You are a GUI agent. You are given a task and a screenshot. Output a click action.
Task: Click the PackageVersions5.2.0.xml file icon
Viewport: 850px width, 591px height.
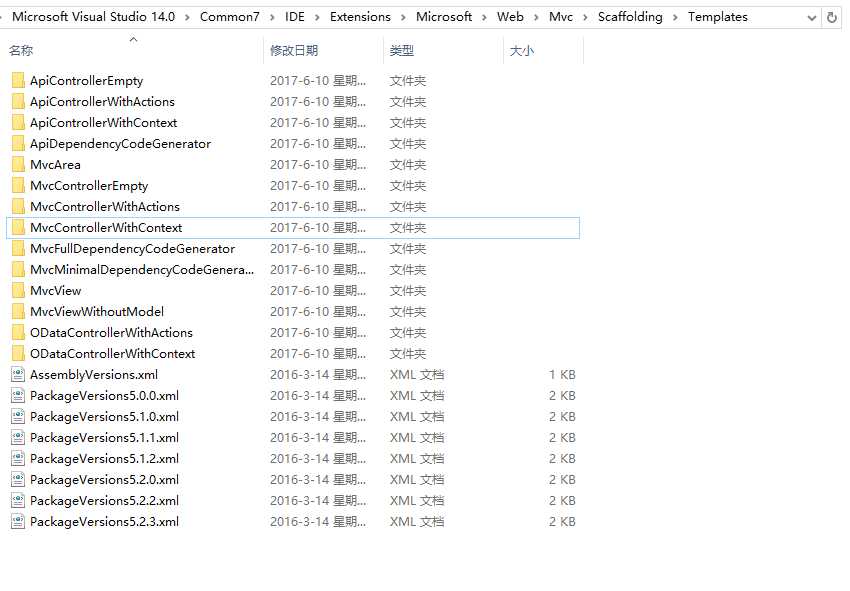[18, 480]
